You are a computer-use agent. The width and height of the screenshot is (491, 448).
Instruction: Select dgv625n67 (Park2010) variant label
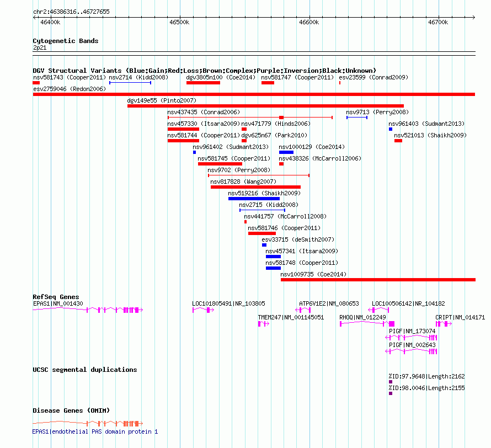274,135
